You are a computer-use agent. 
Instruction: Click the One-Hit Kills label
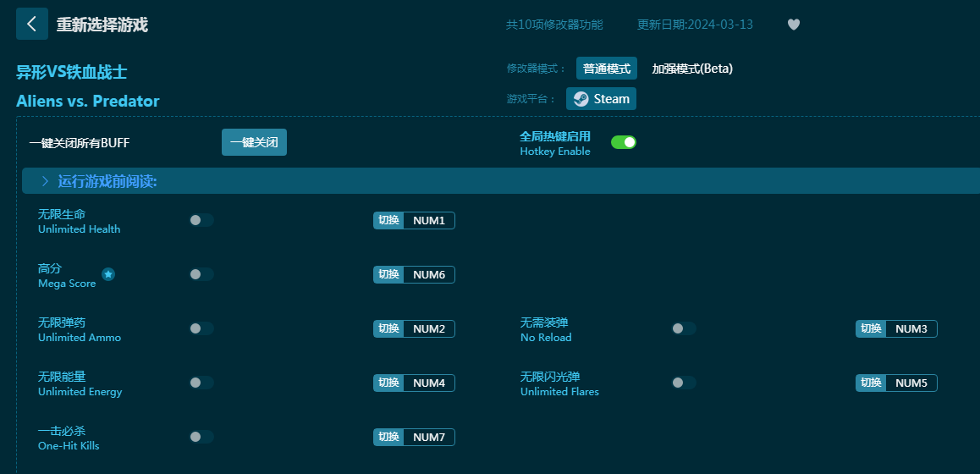tap(69, 446)
